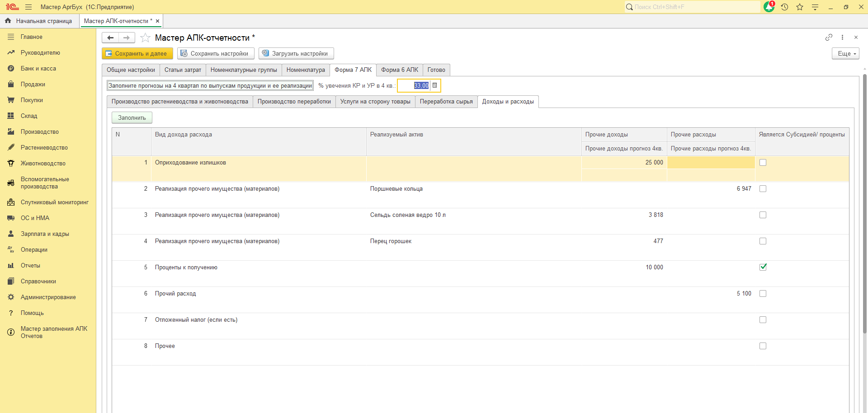Select the 25 000 income cell
868x413 pixels.
point(624,163)
